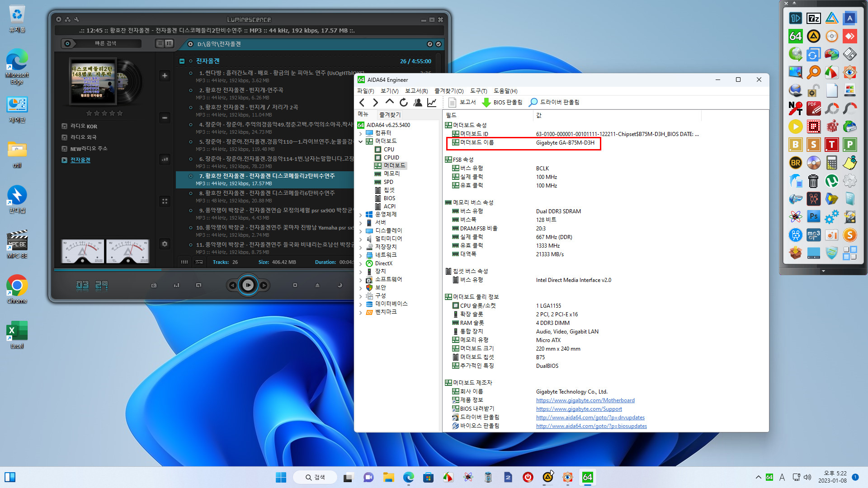Click the previous navigation arrow in AIDA64
This screenshot has width=868, height=488.
[x=361, y=102]
